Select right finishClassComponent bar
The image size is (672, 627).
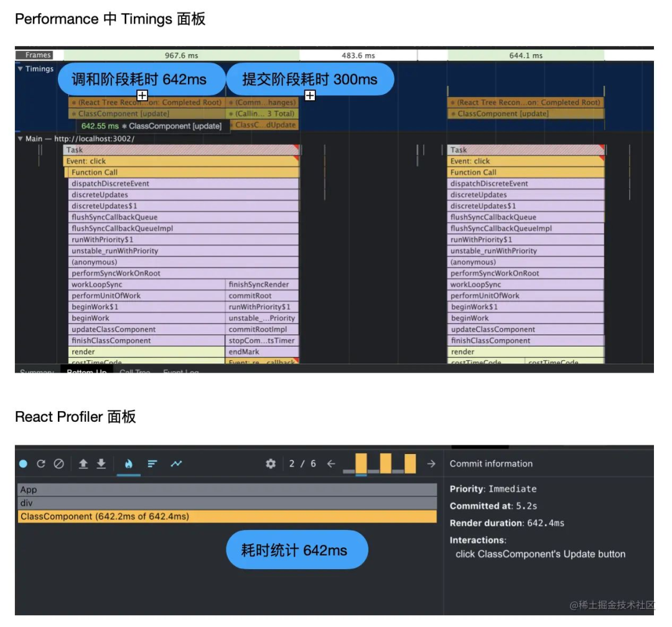[x=526, y=340]
